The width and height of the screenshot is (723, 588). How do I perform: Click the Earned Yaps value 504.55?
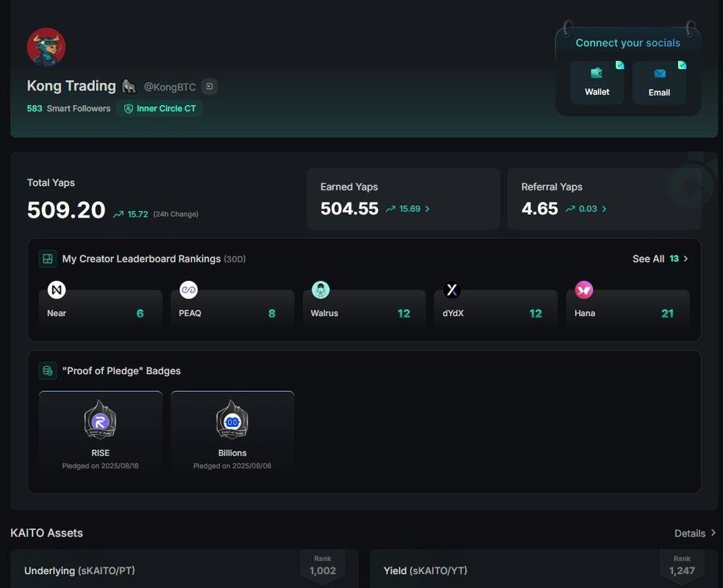[350, 209]
